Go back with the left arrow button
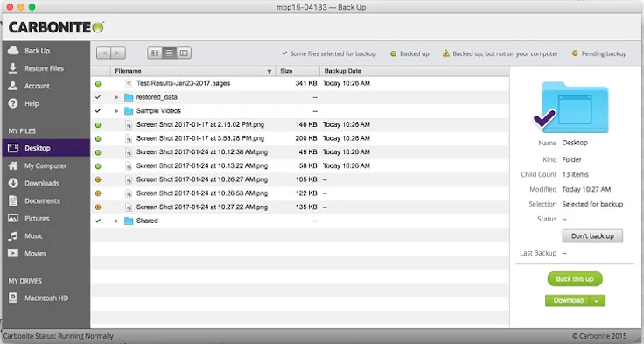The height and width of the screenshot is (344, 644). (x=103, y=53)
